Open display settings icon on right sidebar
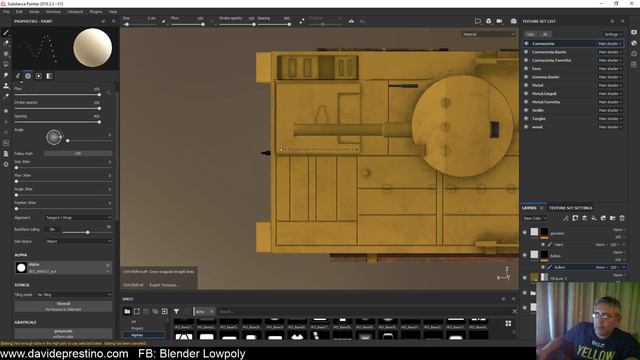The width and height of the screenshot is (640, 360). (634, 32)
